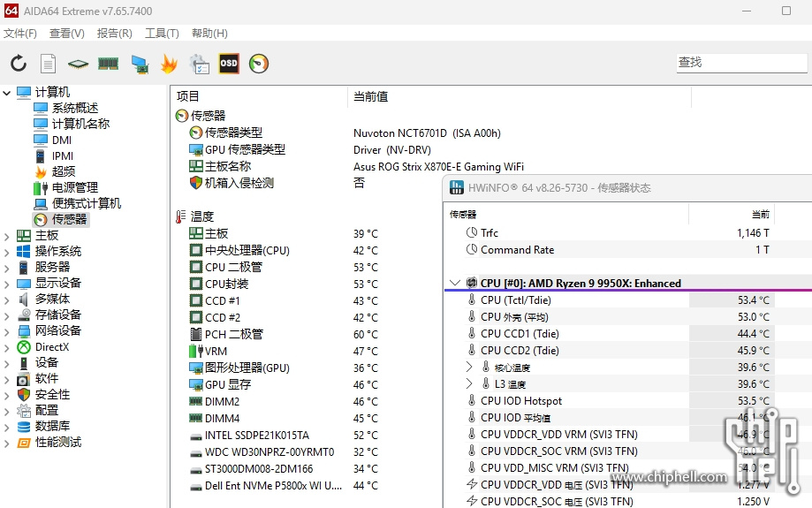The image size is (812, 508).
Task: Select DMI in the tree
Action: (x=62, y=140)
